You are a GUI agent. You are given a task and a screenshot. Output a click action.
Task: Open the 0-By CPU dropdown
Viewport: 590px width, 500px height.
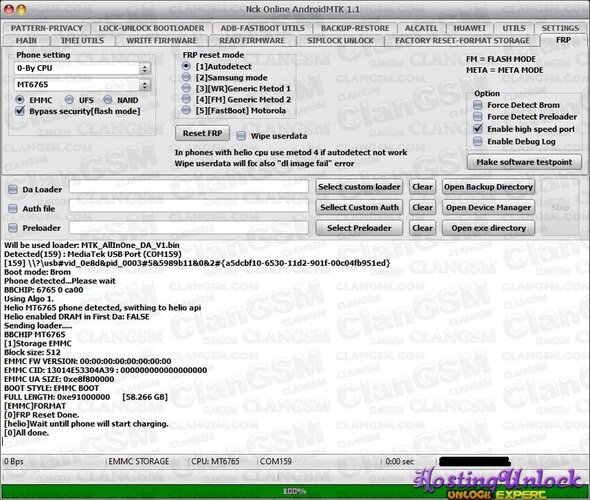[x=82, y=68]
